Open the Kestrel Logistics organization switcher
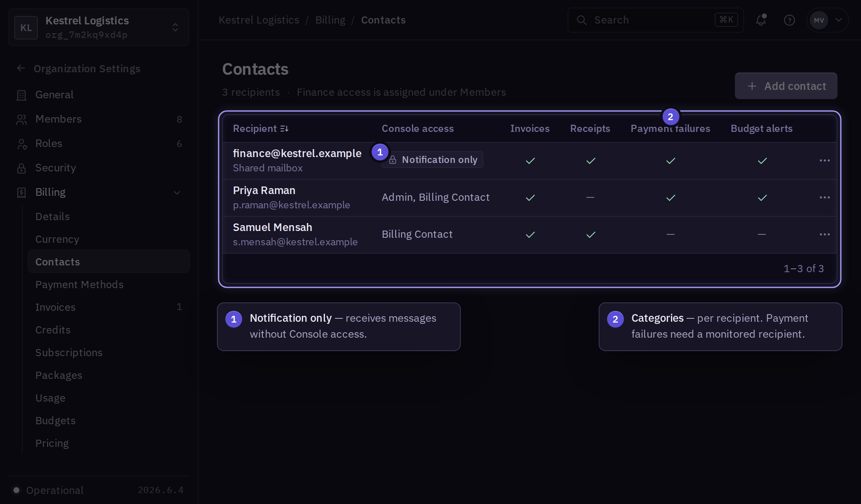The image size is (861, 504). pos(98,27)
